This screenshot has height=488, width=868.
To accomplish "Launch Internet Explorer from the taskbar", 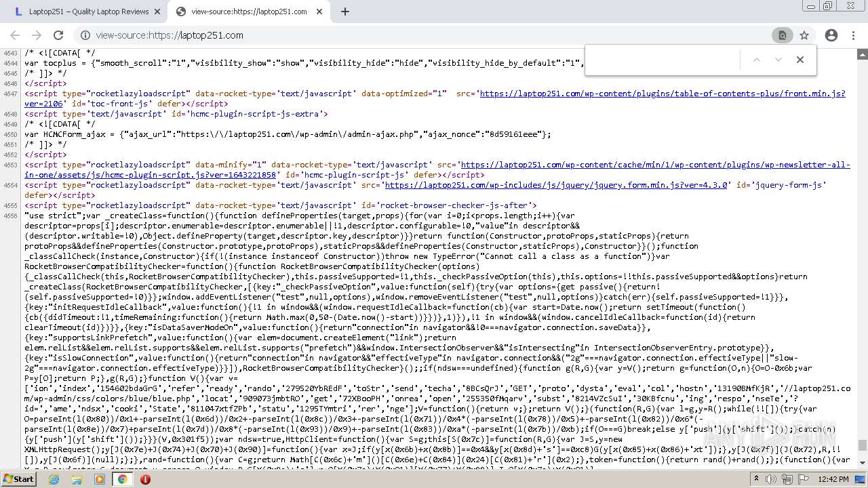I will (54, 479).
